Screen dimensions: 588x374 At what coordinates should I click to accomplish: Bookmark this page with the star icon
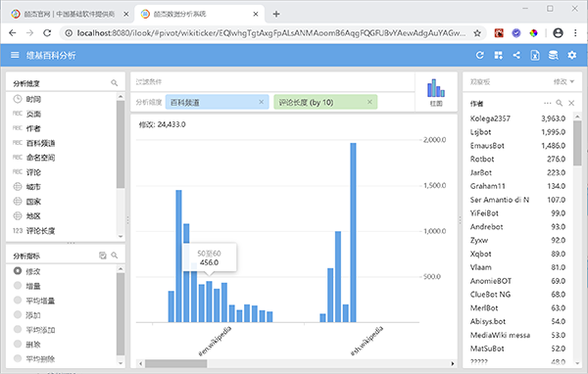[x=477, y=33]
